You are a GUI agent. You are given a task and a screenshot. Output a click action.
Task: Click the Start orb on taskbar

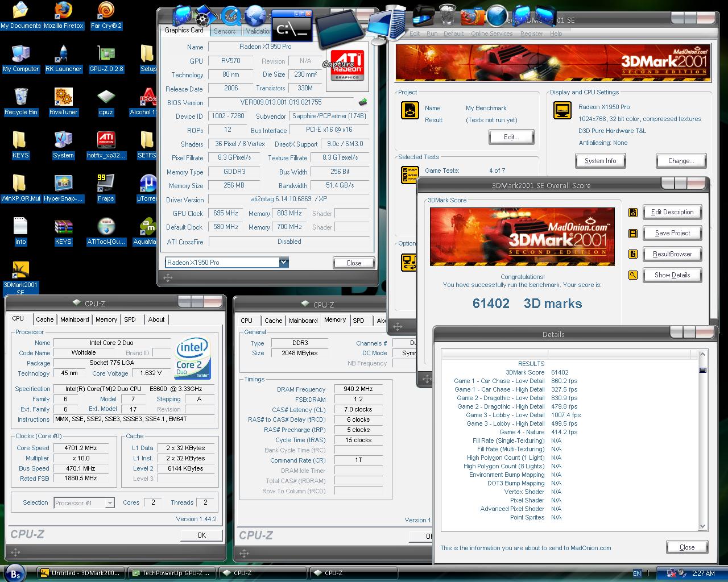click(15, 573)
